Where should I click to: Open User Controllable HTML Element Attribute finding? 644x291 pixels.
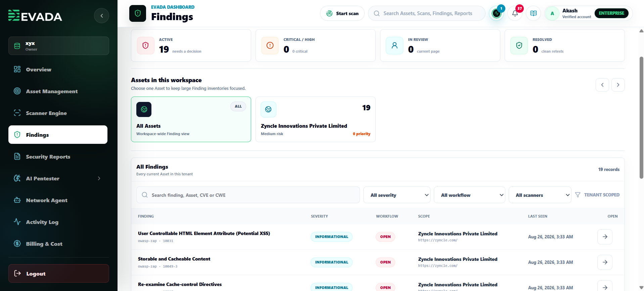point(204,233)
